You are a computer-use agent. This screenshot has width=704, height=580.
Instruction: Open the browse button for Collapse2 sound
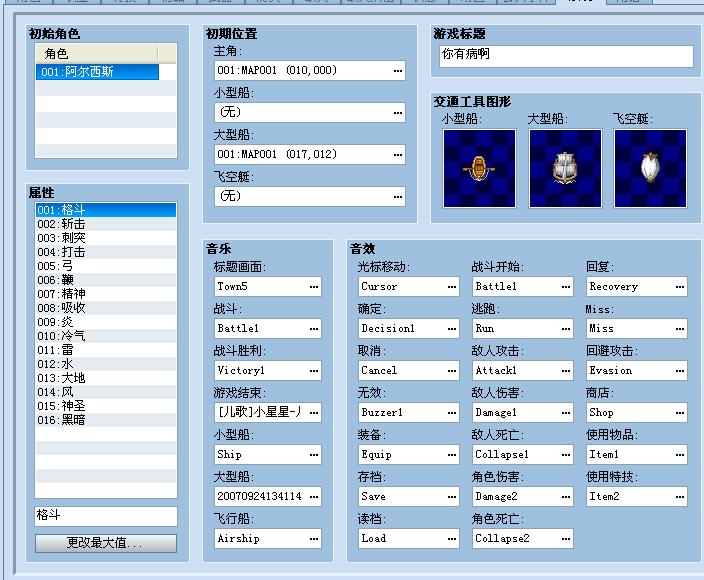[566, 538]
